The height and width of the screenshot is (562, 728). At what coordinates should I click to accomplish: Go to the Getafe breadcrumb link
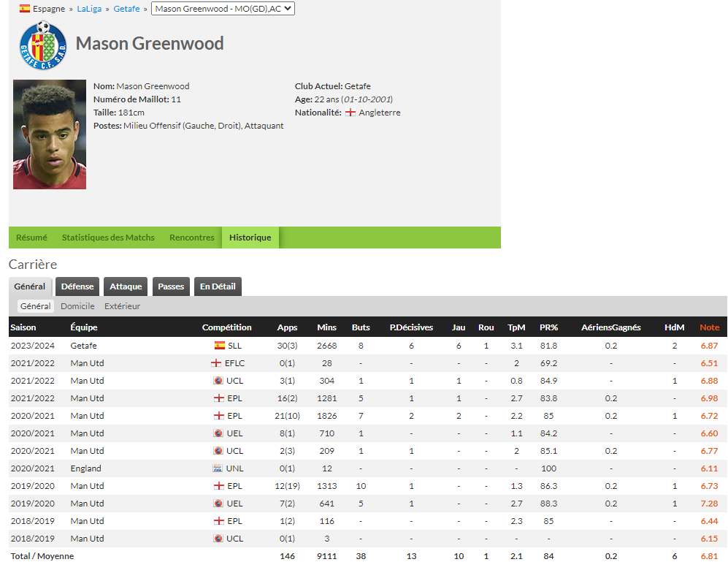click(x=126, y=9)
